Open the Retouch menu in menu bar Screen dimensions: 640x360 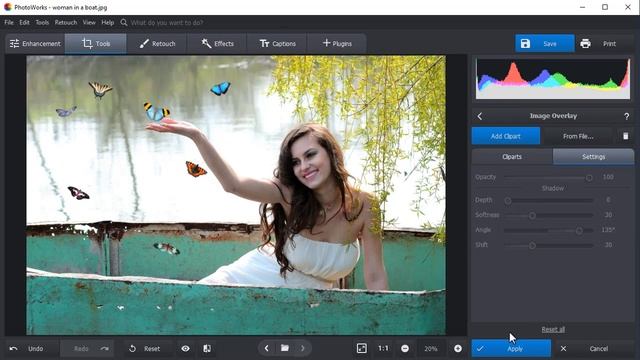[x=66, y=22]
